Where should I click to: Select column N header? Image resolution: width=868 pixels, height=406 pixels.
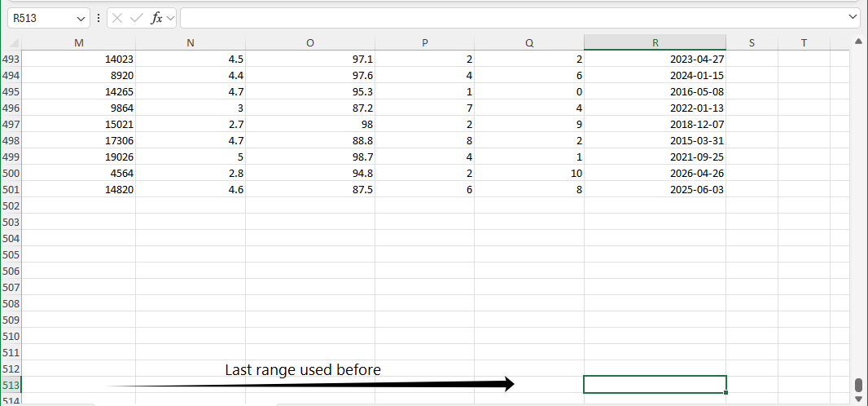[191, 42]
